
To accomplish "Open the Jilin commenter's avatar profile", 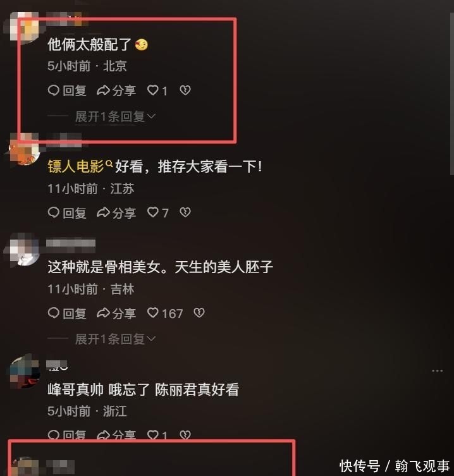I will [x=24, y=251].
